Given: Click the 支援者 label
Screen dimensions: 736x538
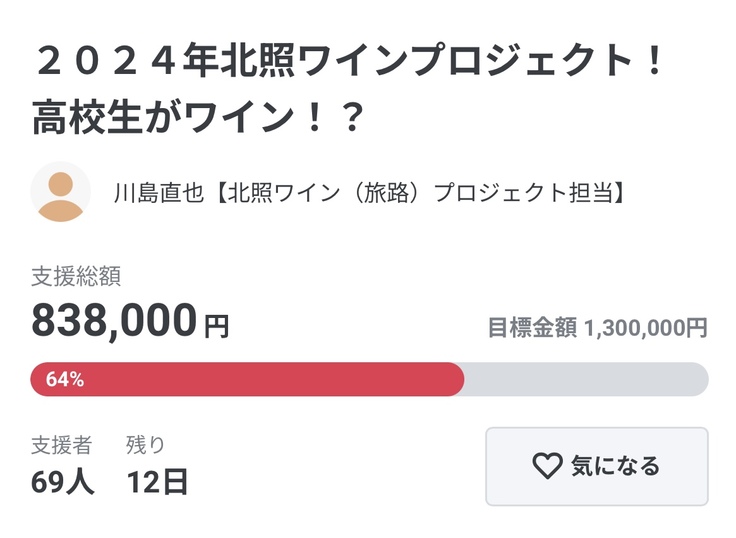Looking at the screenshot, I should tap(62, 445).
